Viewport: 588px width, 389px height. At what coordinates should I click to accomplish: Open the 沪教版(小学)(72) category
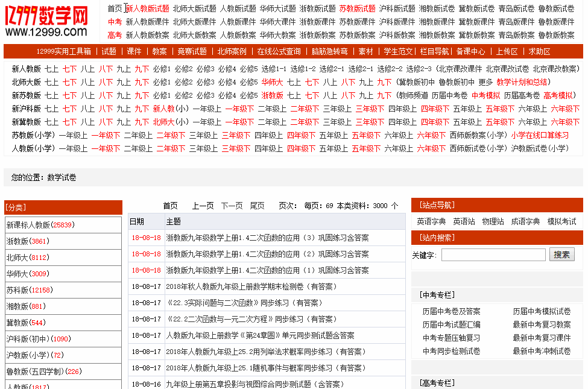click(35, 355)
